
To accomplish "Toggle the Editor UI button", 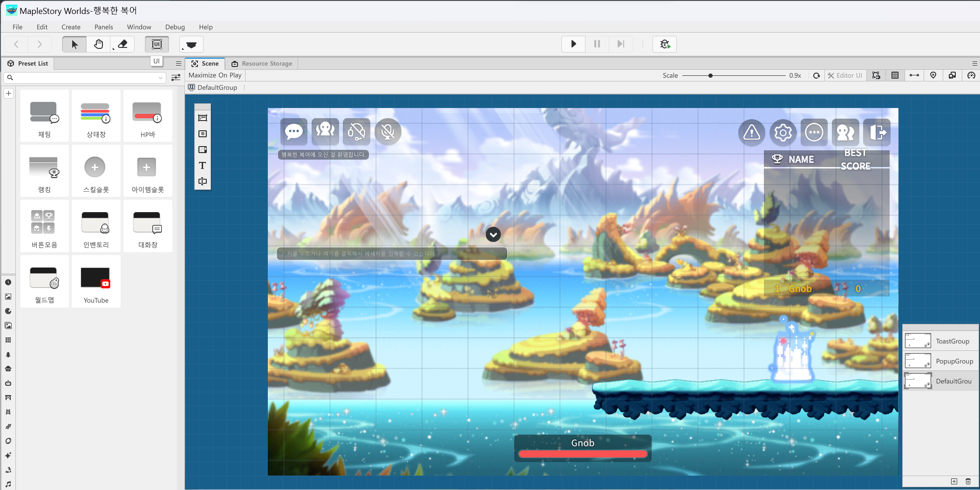I will pos(845,75).
